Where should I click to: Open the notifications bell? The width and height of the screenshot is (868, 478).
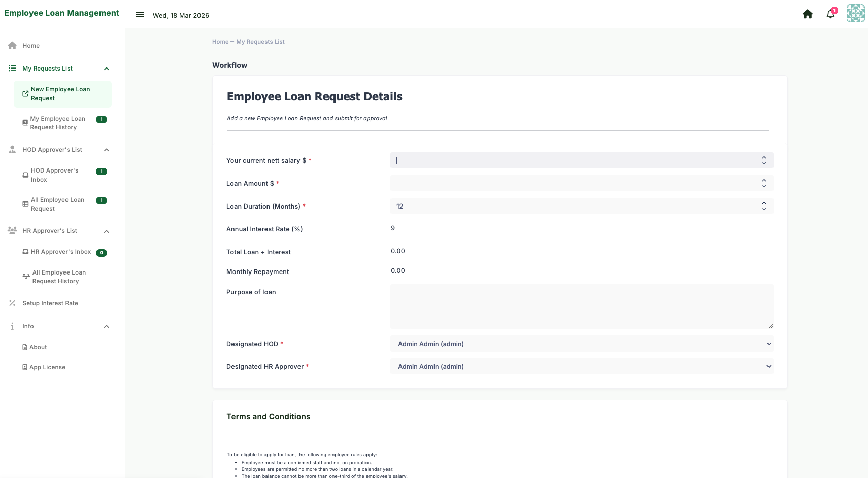pos(830,14)
